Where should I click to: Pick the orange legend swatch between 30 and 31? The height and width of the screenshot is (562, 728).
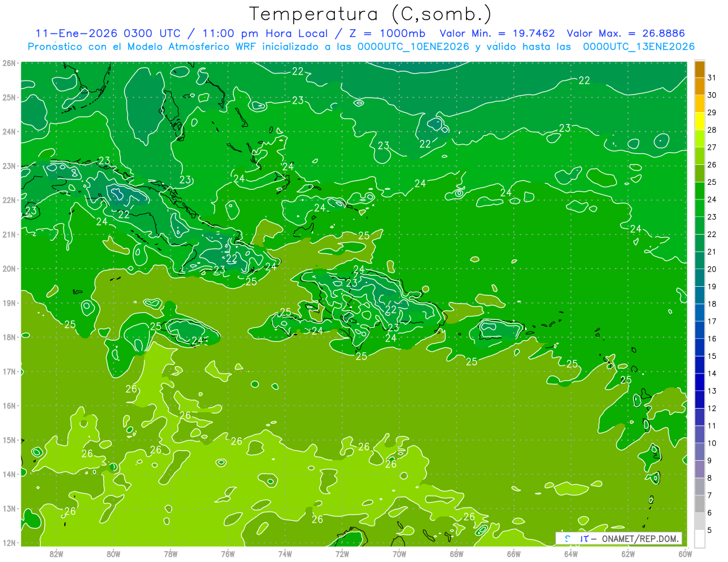click(699, 87)
